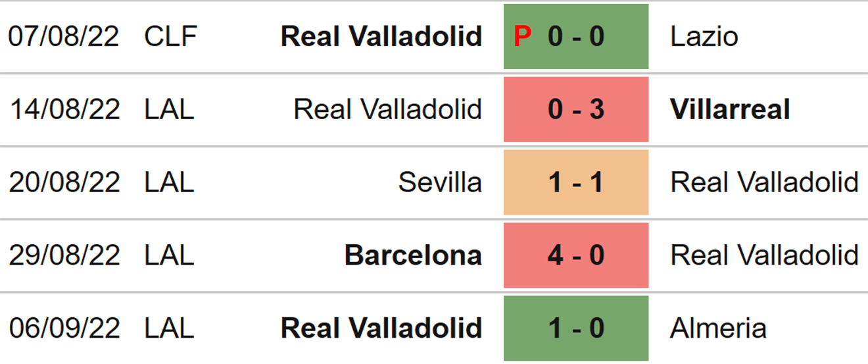Viewport: 868px width, 364px height.
Task: Click the Almeria team name
Action: 718,328
